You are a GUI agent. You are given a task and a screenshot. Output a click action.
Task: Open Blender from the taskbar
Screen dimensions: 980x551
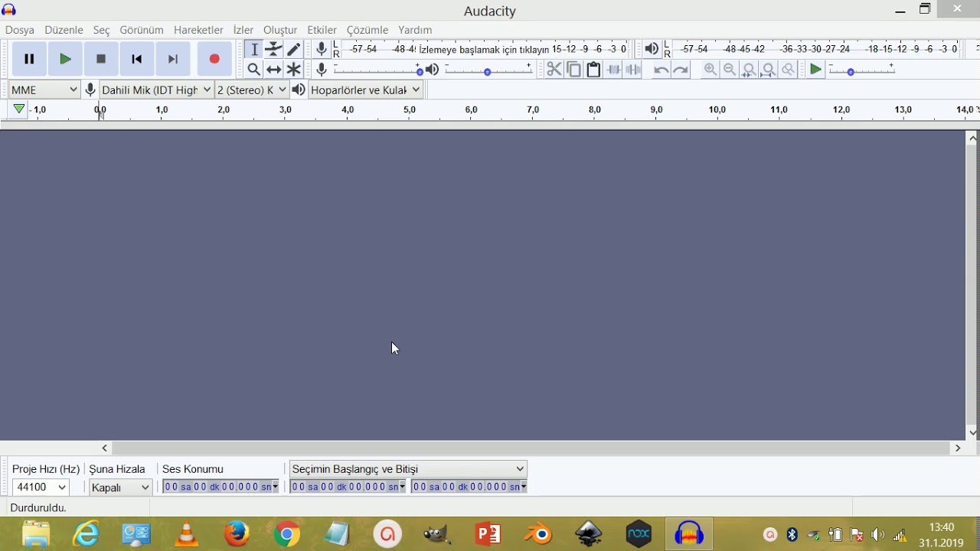(x=539, y=533)
